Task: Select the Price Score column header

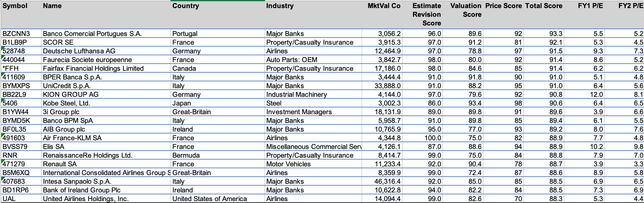Action: pos(503,15)
